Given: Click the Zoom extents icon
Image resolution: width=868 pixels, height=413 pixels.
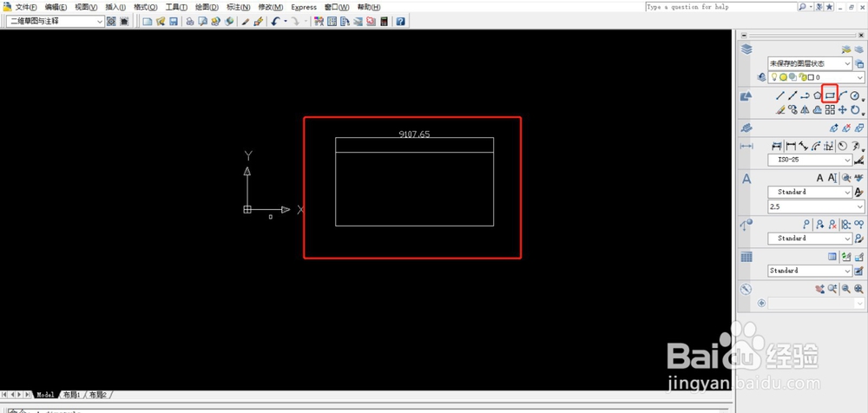Looking at the screenshot, I should (859, 288).
